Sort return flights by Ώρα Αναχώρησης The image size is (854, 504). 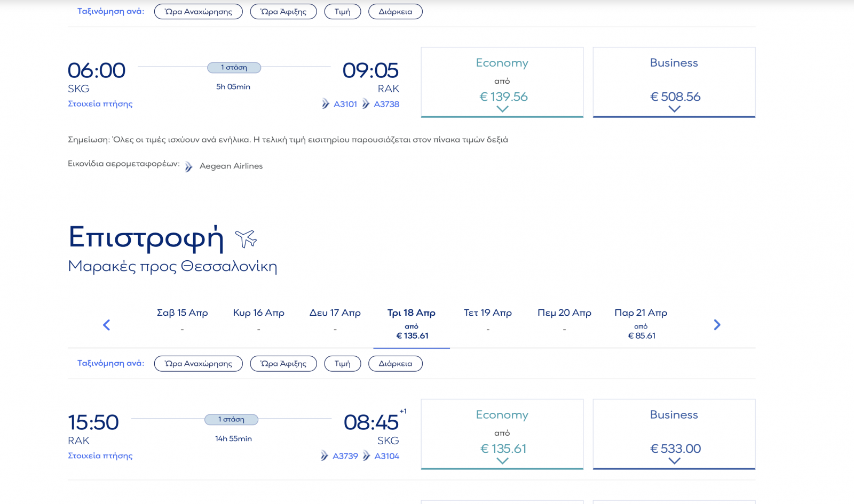pyautogui.click(x=198, y=364)
